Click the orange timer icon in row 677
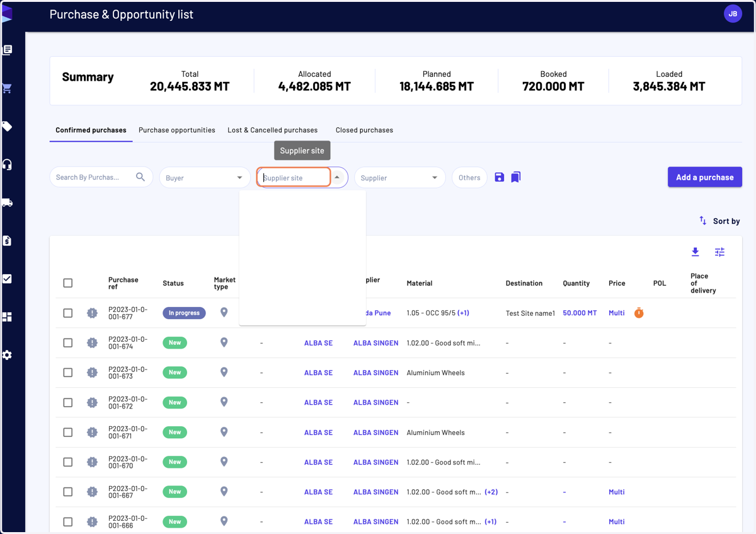 pos(639,313)
